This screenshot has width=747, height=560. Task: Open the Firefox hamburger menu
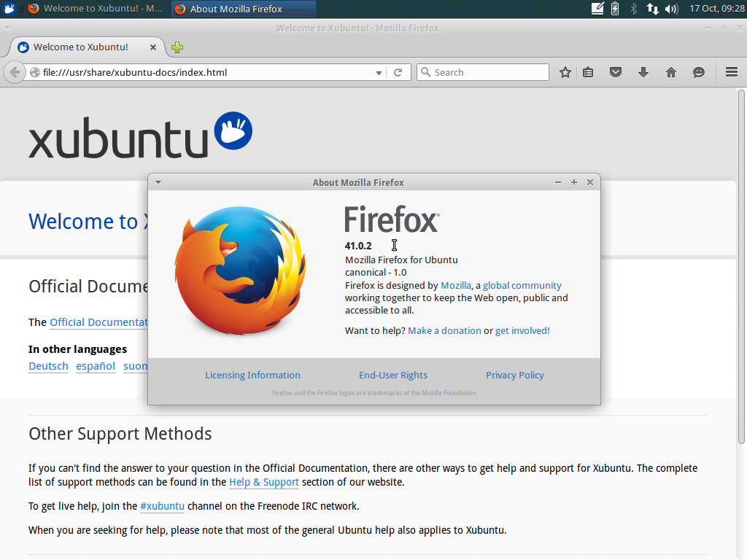(730, 72)
